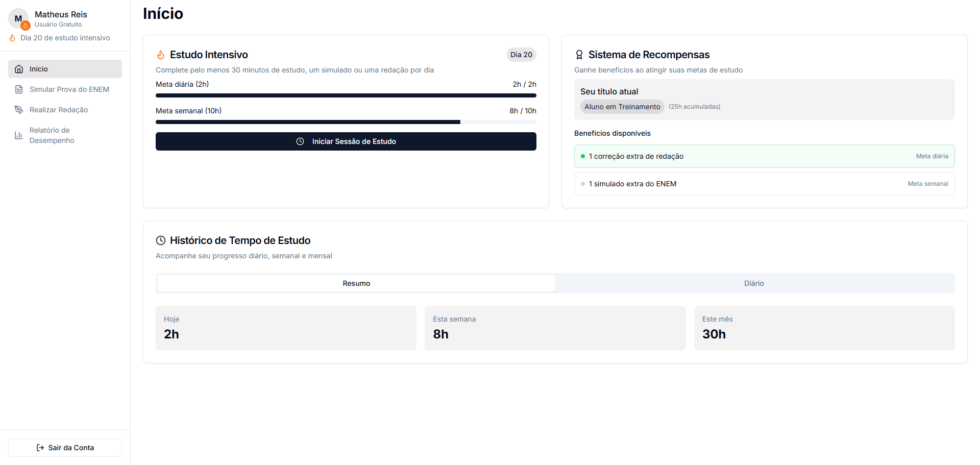Click the award icon beside Sistema de Recompensas

coord(579,55)
